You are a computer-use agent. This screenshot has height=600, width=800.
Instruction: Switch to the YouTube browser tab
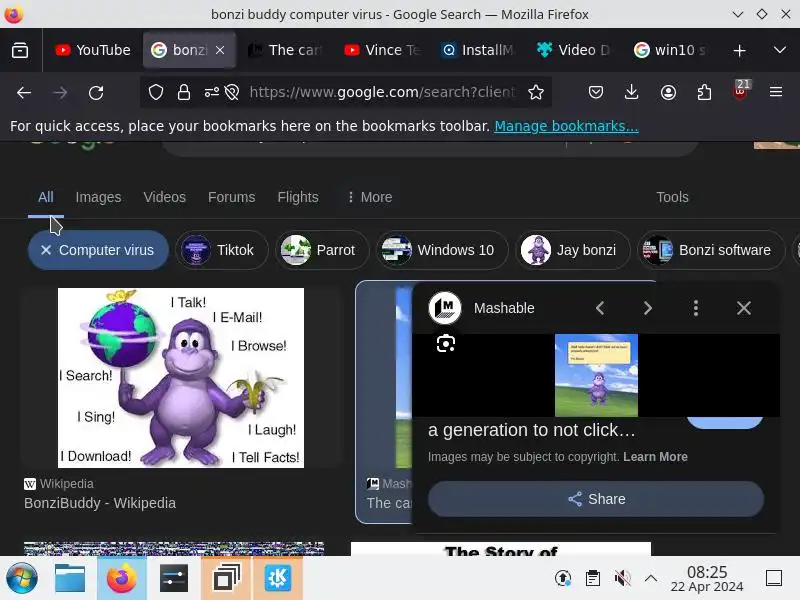coord(93,50)
